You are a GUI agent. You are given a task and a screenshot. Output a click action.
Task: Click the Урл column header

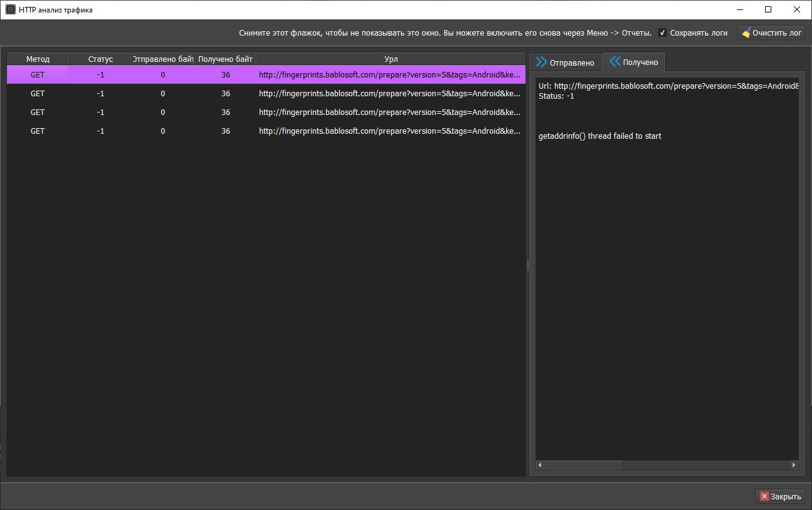coord(391,59)
